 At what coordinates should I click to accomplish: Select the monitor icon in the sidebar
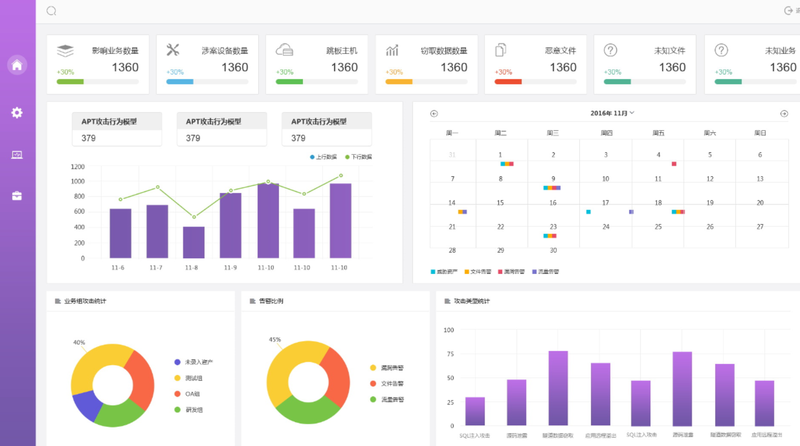[x=17, y=155]
